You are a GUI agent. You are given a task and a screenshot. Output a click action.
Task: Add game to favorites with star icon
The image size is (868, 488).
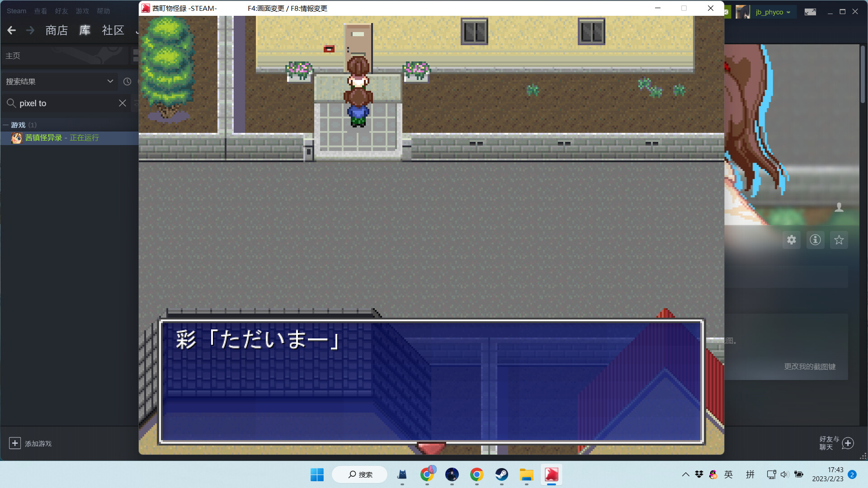tap(839, 240)
